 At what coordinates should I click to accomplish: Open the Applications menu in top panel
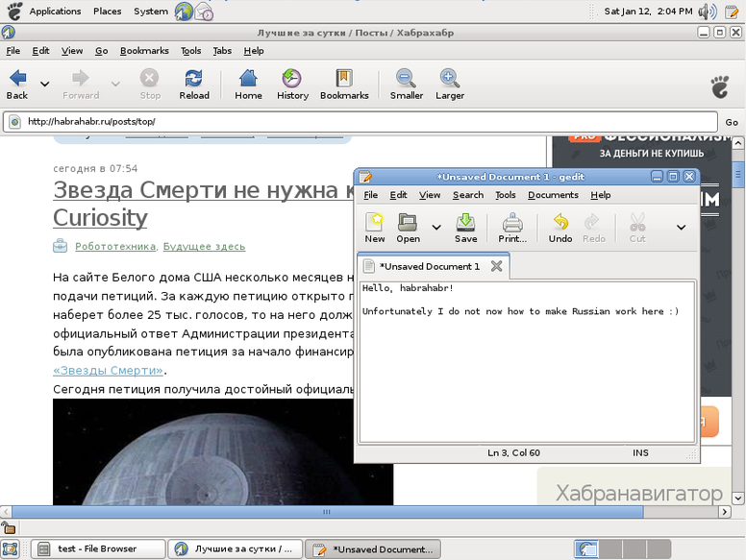tap(55, 11)
